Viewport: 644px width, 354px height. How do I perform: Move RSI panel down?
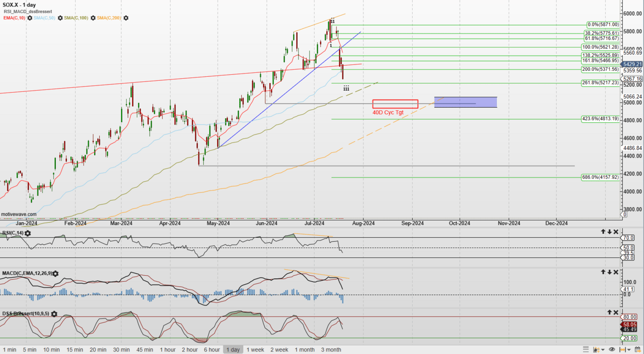pos(609,232)
